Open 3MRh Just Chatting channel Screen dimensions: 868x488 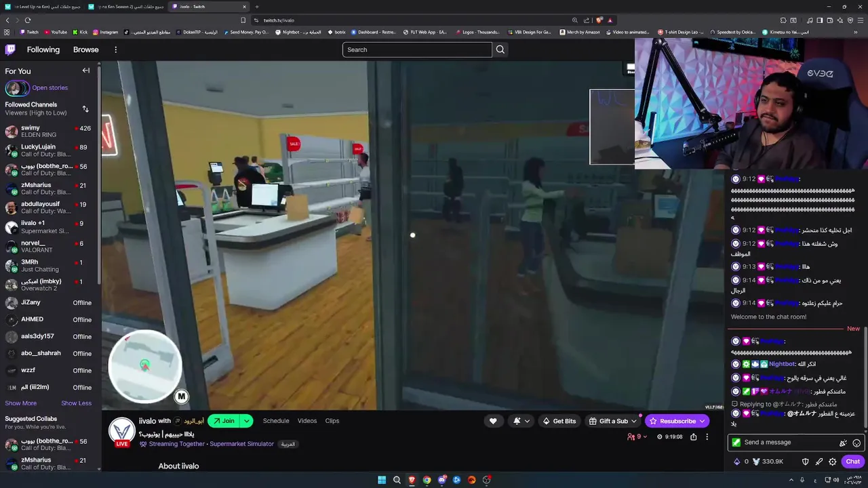click(x=49, y=265)
